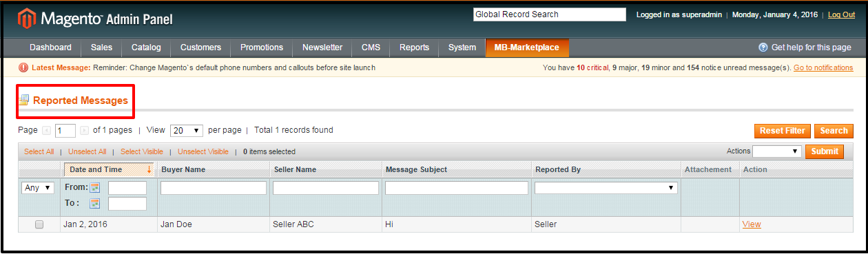
Task: Open the Promotions menu
Action: tap(262, 47)
